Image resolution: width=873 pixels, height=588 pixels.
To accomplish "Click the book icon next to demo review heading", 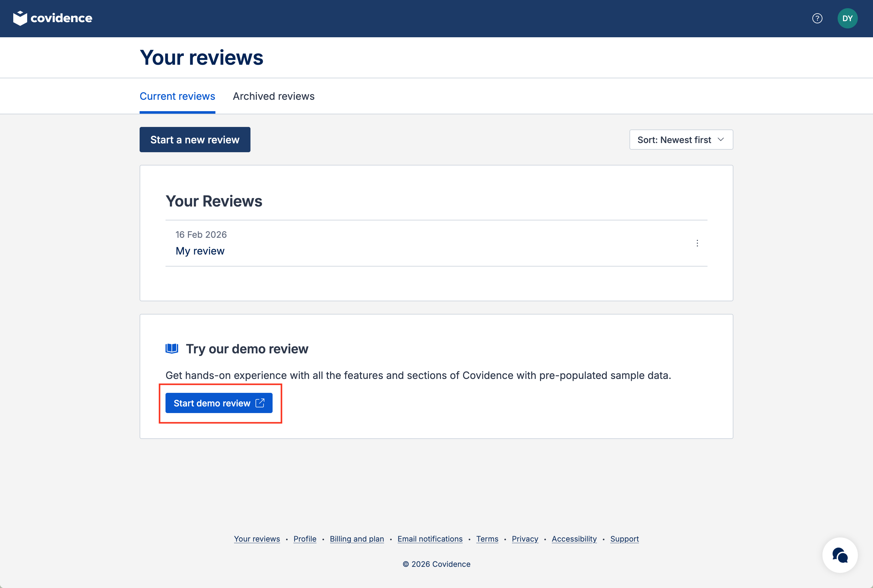I will point(172,348).
